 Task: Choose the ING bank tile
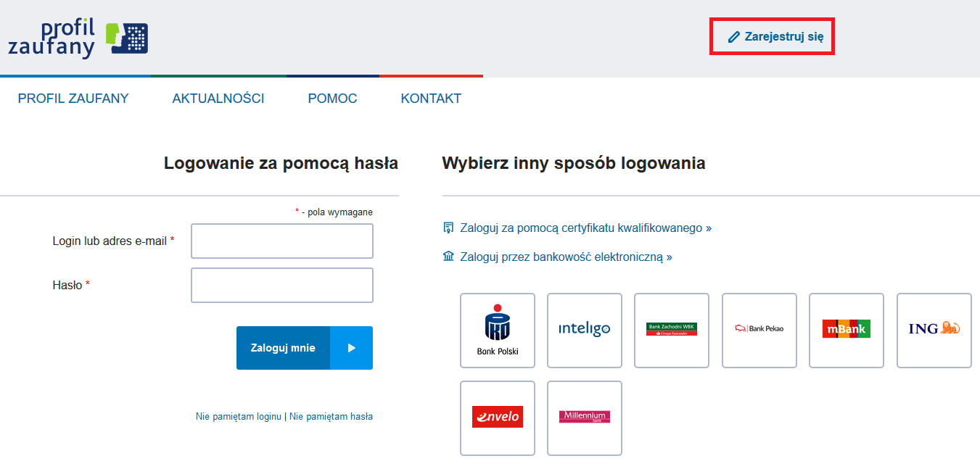click(934, 331)
